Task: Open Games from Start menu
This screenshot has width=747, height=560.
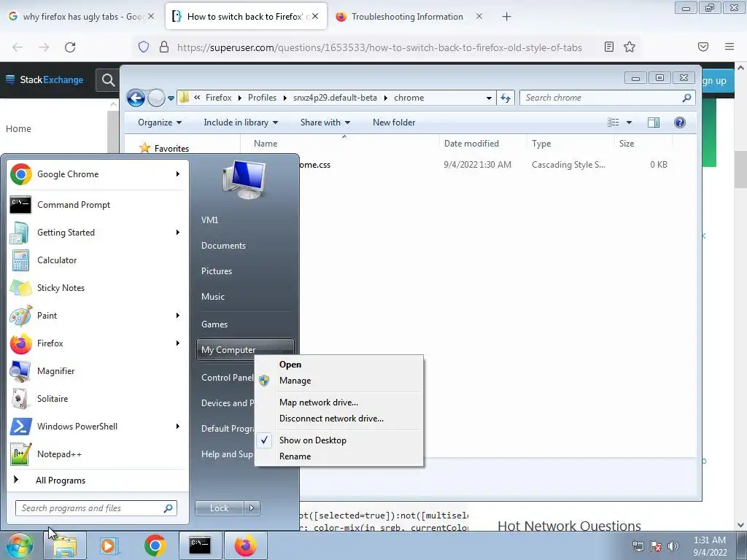Action: pos(214,324)
